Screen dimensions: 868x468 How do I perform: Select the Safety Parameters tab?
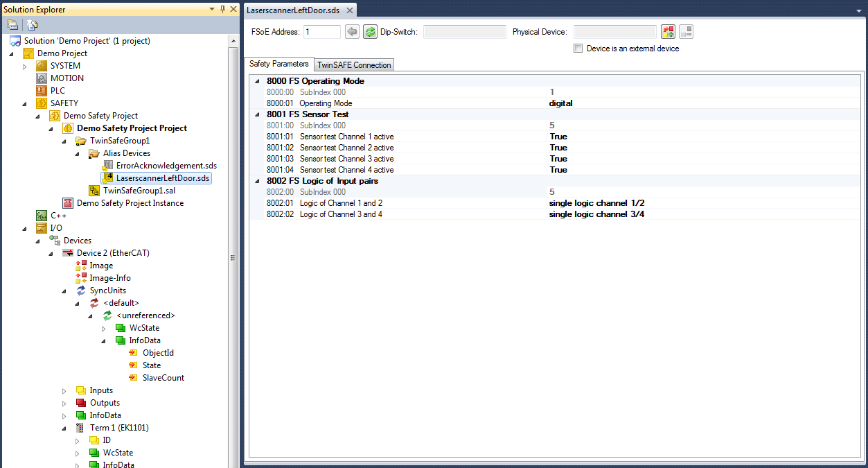(279, 64)
